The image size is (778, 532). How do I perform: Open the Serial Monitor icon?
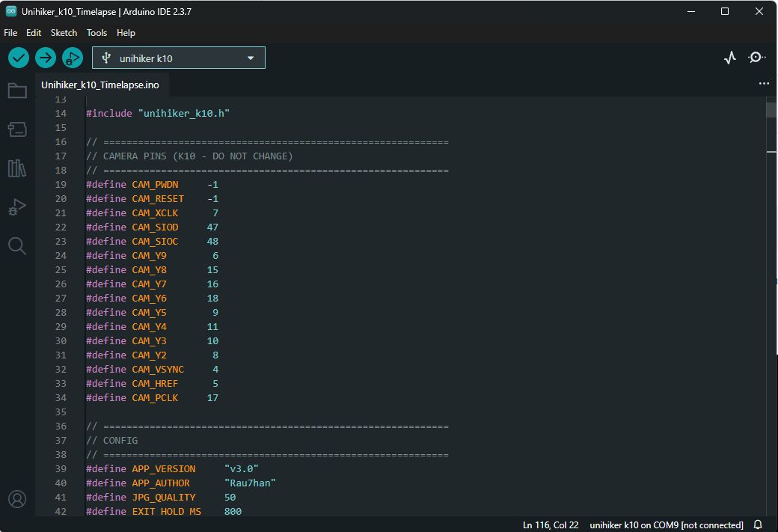coord(757,58)
